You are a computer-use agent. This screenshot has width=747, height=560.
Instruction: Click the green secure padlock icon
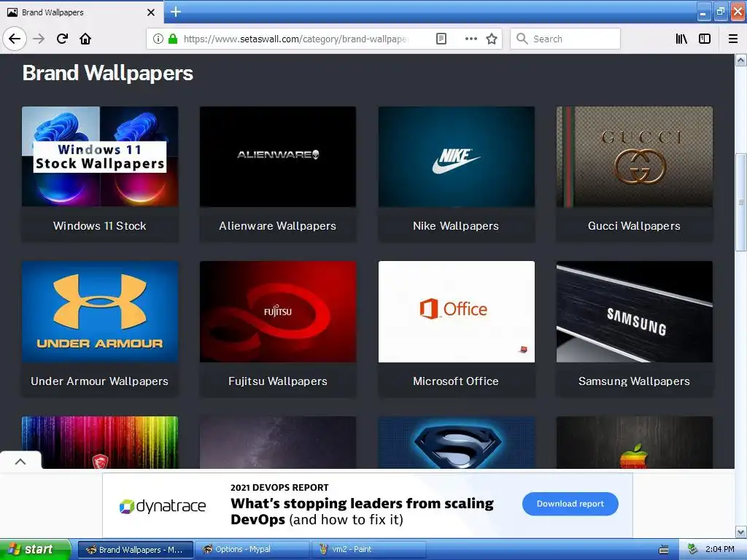pyautogui.click(x=173, y=39)
